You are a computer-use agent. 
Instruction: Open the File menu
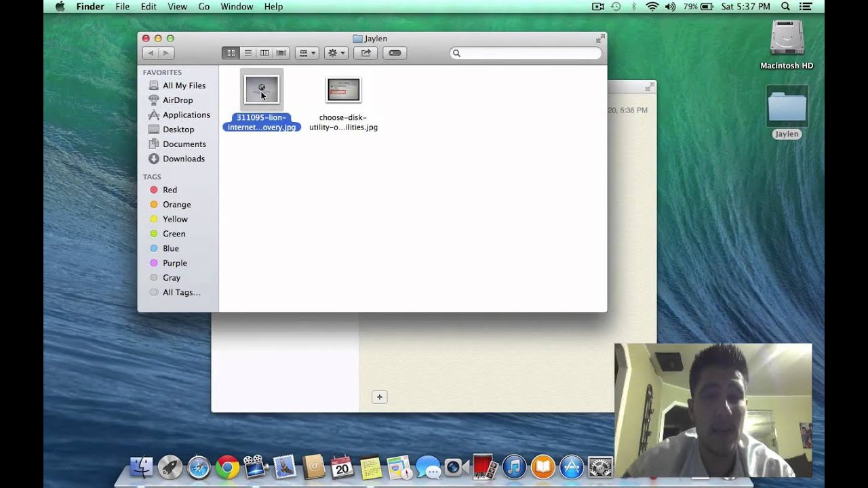pyautogui.click(x=122, y=6)
